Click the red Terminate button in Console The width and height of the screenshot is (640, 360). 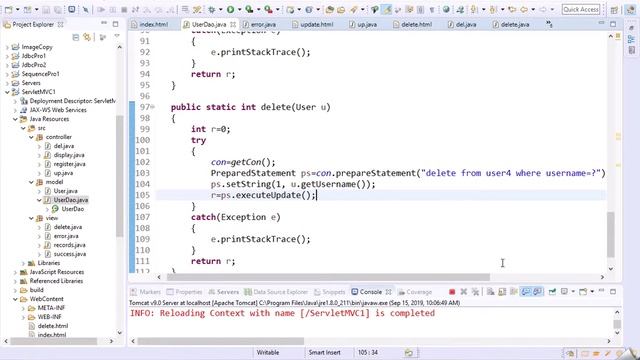coord(452,291)
